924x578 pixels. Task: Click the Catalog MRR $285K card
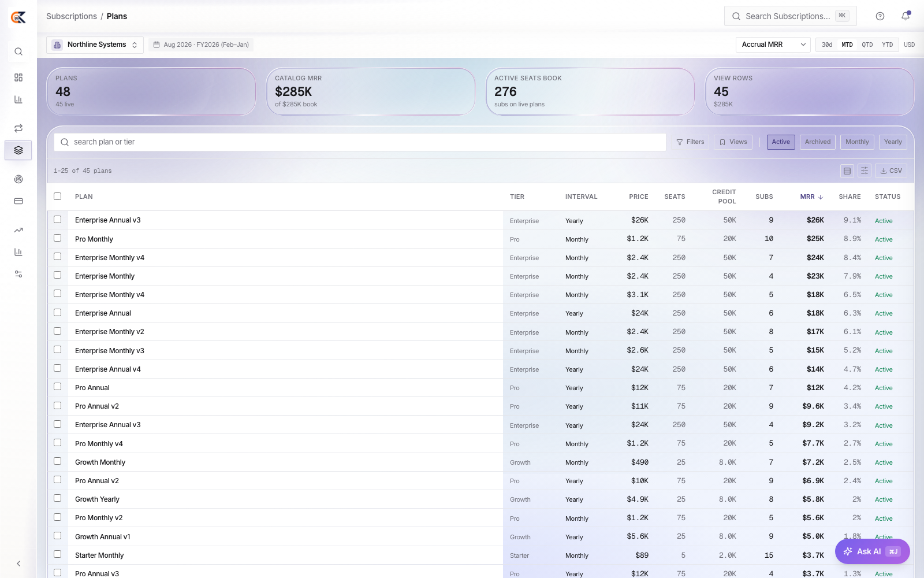(371, 92)
